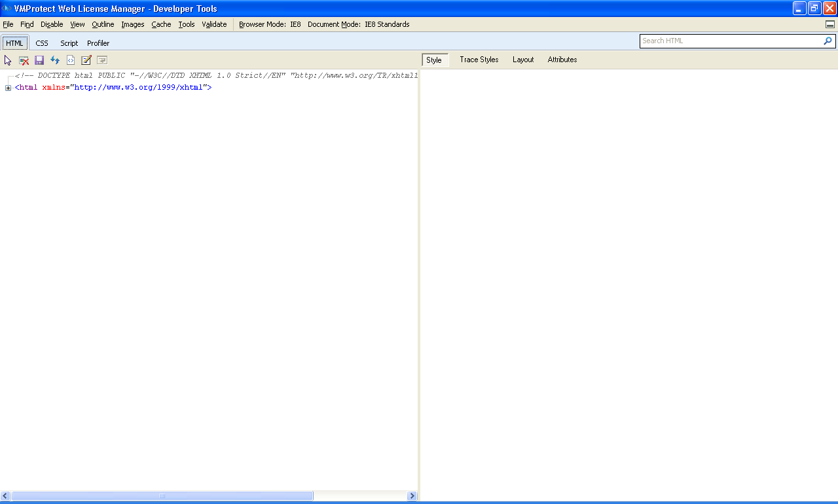
Task: Select the Layout pane button
Action: tap(523, 60)
